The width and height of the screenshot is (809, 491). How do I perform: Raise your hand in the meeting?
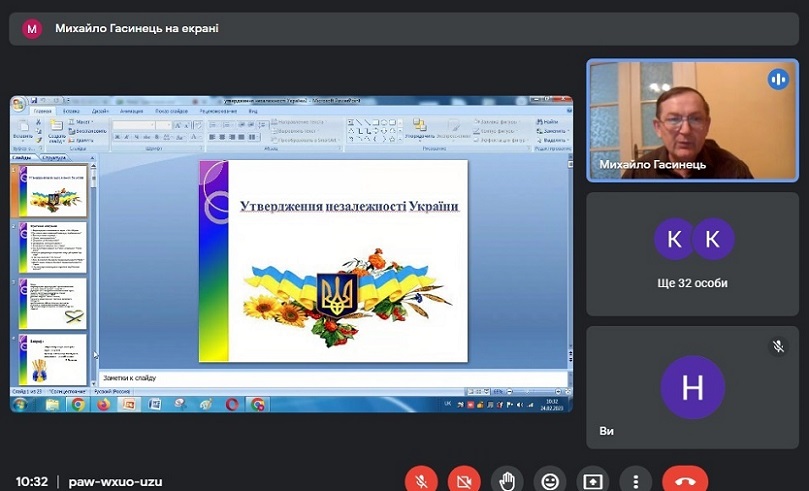pos(507,481)
